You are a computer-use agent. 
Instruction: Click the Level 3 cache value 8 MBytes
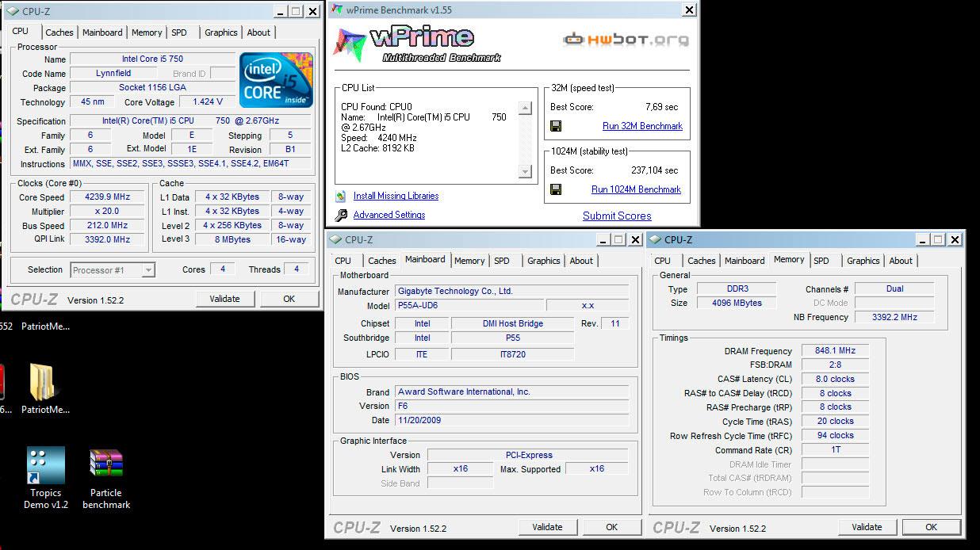[232, 239]
